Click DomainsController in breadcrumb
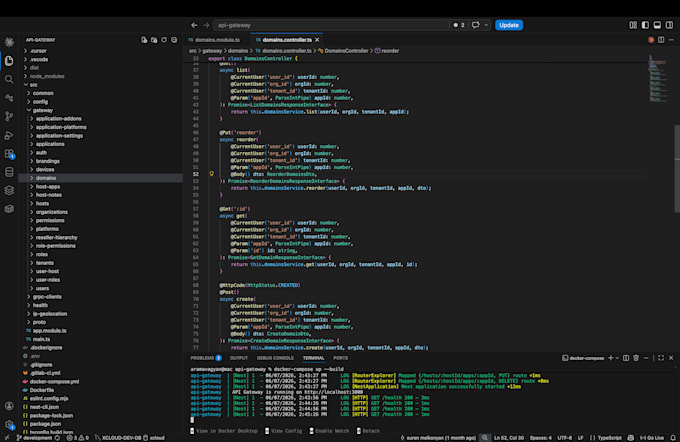Viewport: 680px width, 442px height. click(x=346, y=51)
